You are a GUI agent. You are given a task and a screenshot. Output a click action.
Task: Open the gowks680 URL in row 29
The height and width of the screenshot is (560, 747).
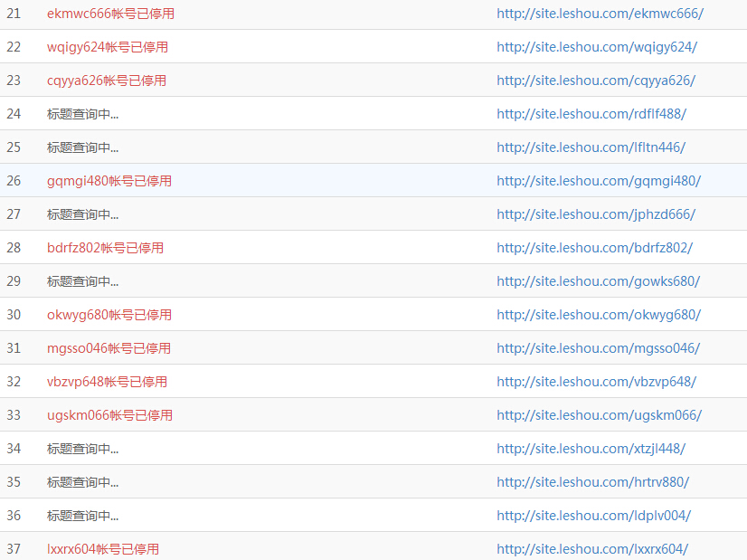(598, 281)
